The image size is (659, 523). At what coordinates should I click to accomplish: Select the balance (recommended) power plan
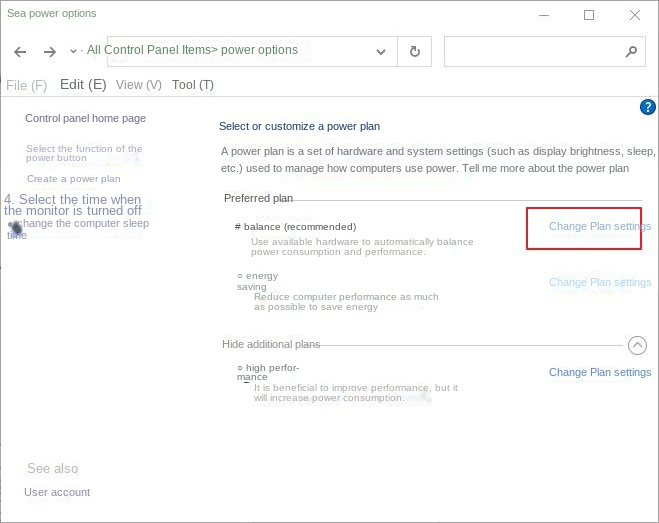tap(238, 227)
